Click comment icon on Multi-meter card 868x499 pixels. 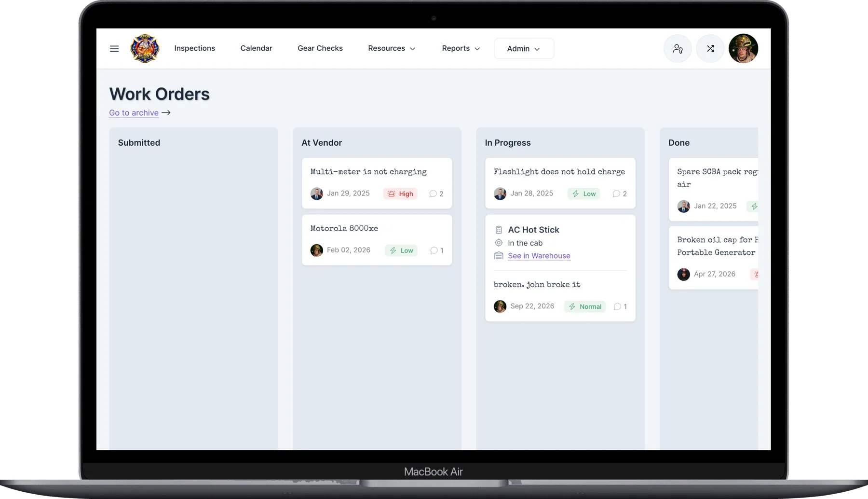click(x=433, y=194)
